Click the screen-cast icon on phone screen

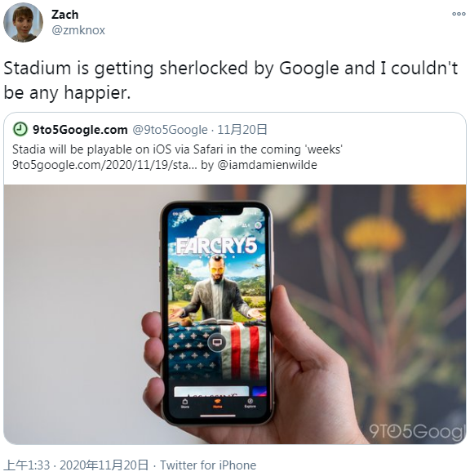coord(217,343)
